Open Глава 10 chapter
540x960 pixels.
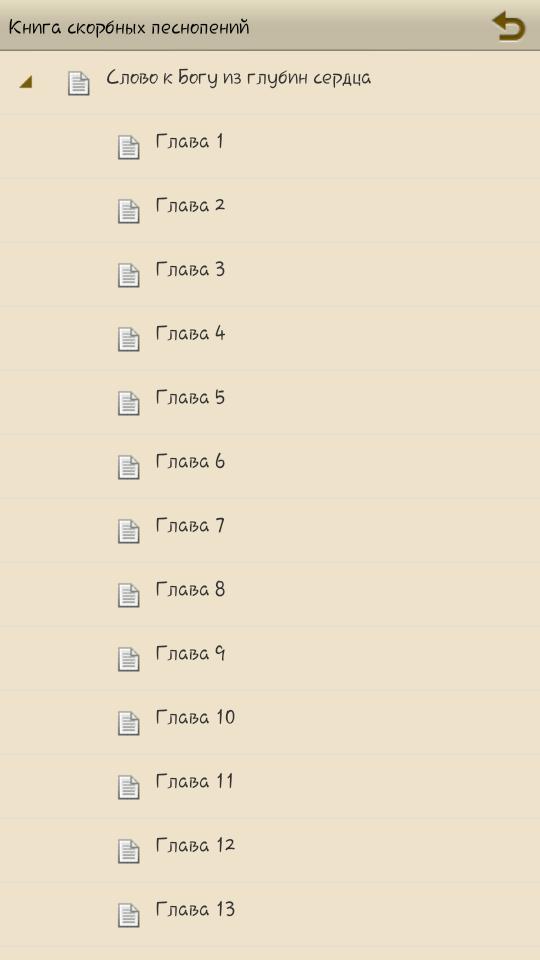pos(270,722)
